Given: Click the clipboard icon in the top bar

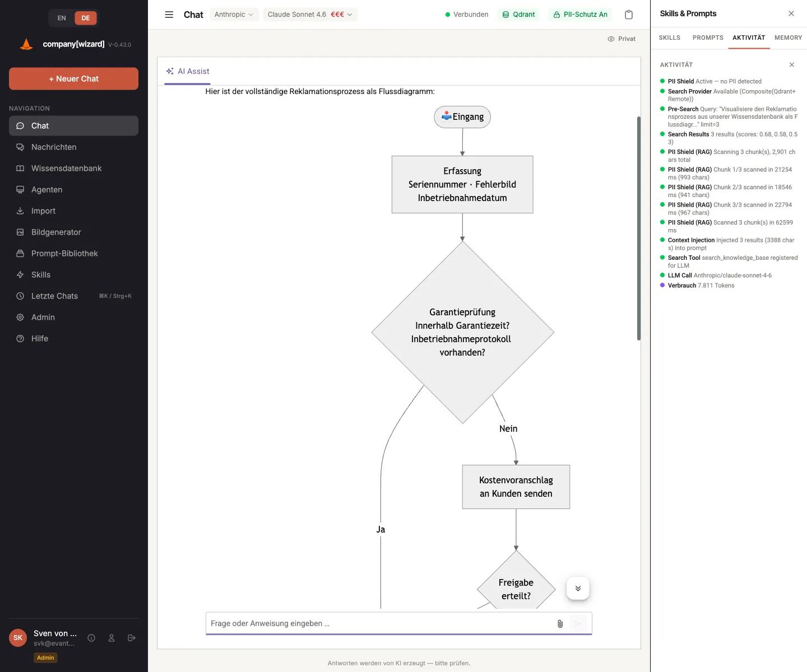Looking at the screenshot, I should [x=629, y=15].
